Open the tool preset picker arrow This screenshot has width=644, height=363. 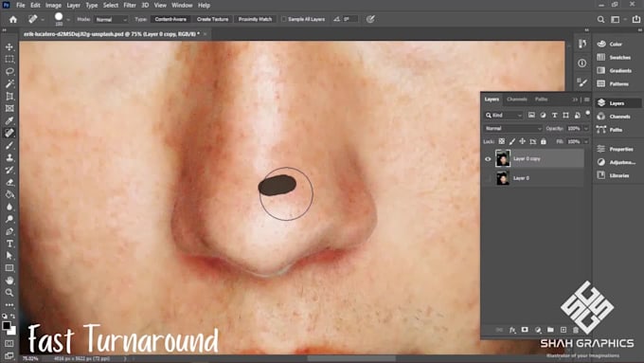[43, 19]
